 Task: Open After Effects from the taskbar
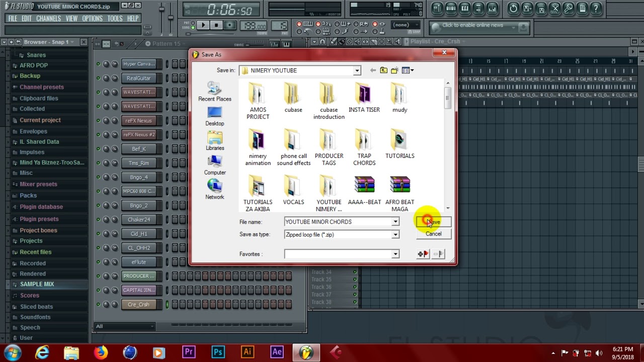276,352
